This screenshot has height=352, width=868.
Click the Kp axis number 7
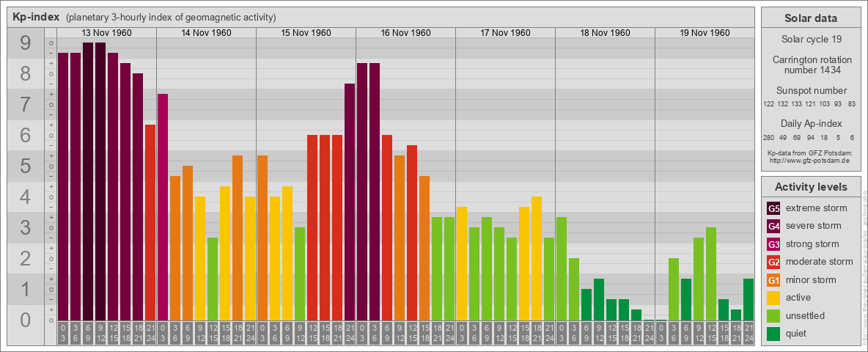(x=26, y=105)
